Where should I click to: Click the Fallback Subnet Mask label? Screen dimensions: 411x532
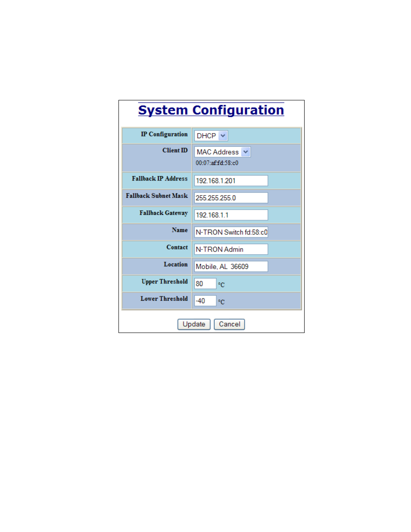[157, 196]
